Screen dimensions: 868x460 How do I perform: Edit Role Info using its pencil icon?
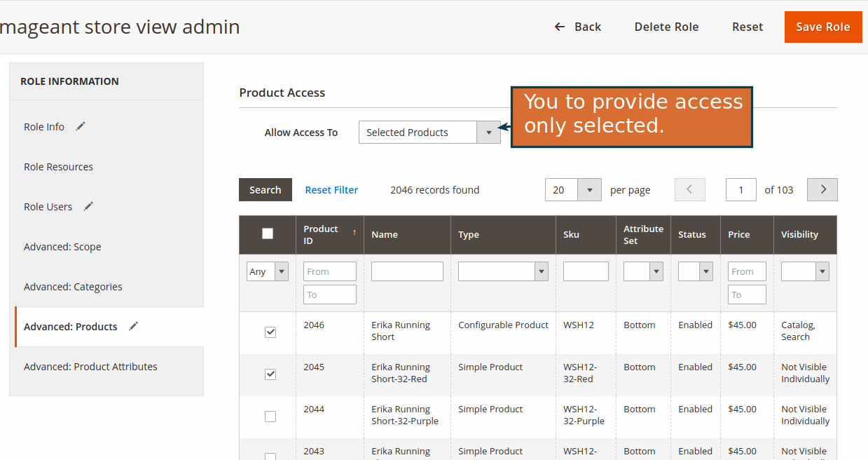[x=79, y=126]
